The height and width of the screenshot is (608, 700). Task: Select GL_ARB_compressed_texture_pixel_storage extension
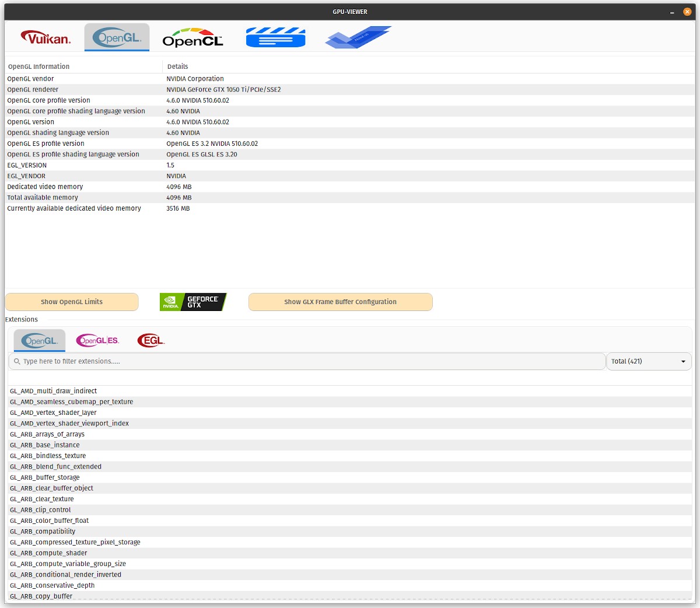click(350, 542)
